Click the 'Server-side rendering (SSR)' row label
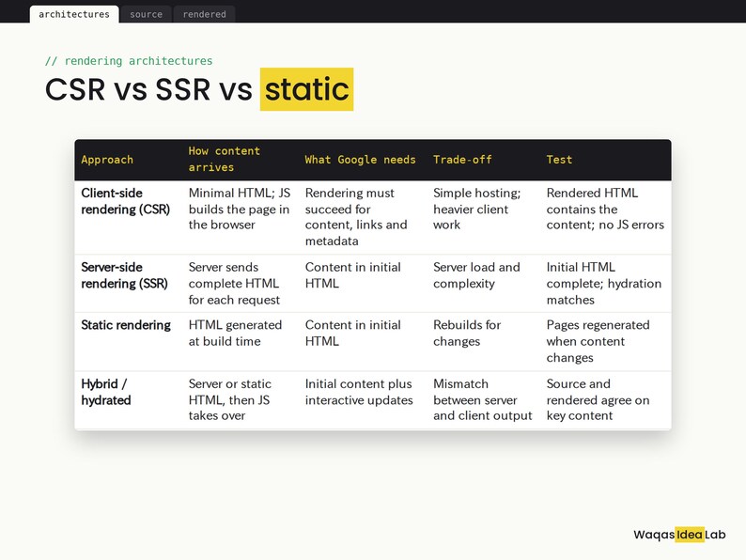This screenshot has width=746, height=560. point(124,275)
